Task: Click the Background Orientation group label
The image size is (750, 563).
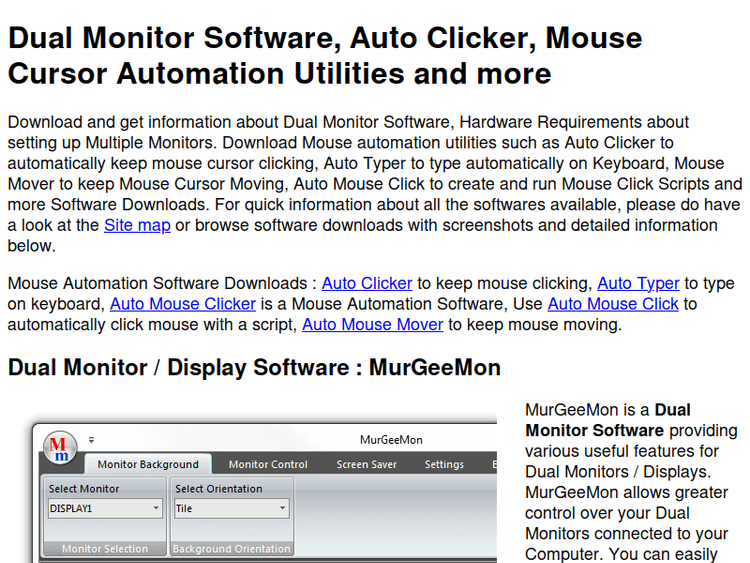Action: point(232,548)
